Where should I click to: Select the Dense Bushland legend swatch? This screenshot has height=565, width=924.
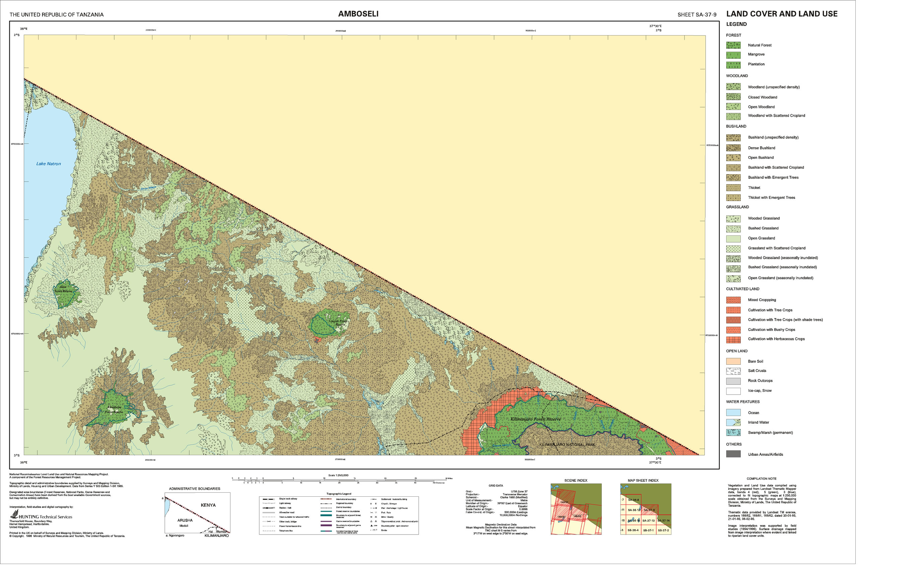[733, 148]
